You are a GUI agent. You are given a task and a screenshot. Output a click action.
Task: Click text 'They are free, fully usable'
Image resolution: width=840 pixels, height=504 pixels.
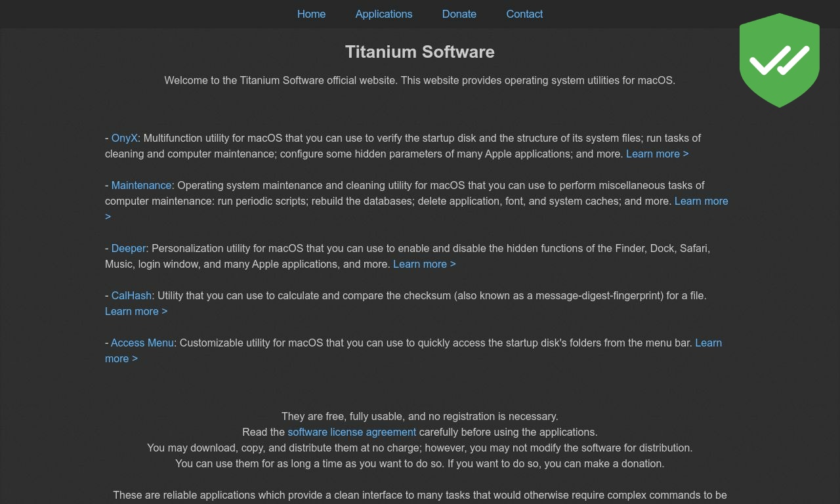420,416
